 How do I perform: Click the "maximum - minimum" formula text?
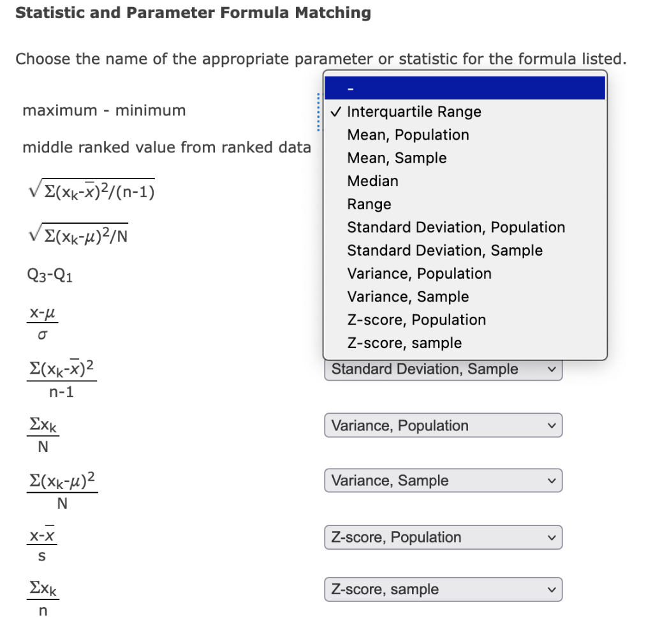104,110
